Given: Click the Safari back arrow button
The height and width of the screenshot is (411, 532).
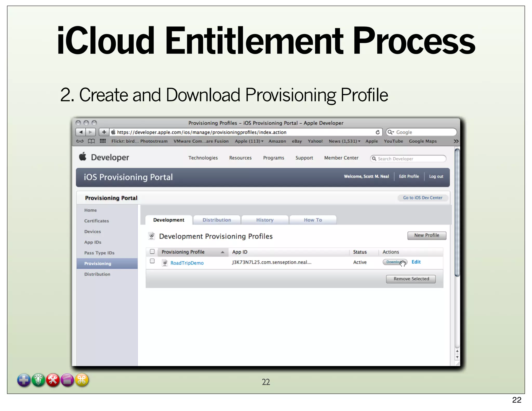Looking at the screenshot, I should click(x=81, y=132).
